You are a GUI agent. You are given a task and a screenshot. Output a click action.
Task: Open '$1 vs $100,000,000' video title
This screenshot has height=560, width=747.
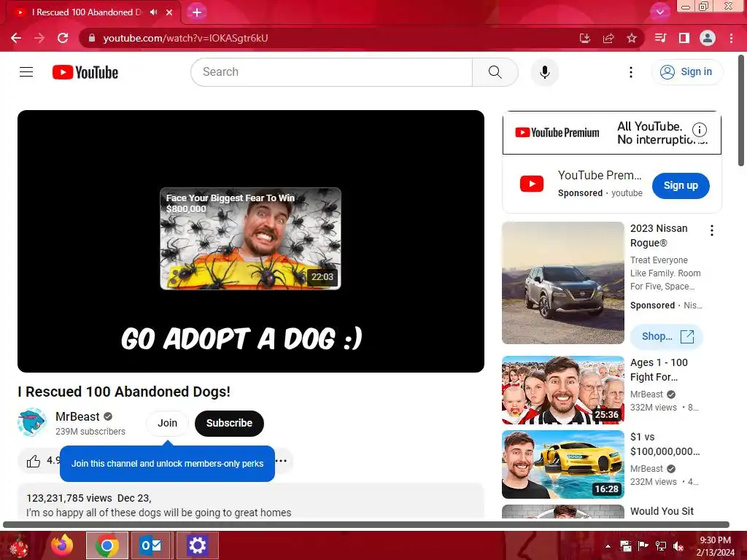click(x=665, y=444)
